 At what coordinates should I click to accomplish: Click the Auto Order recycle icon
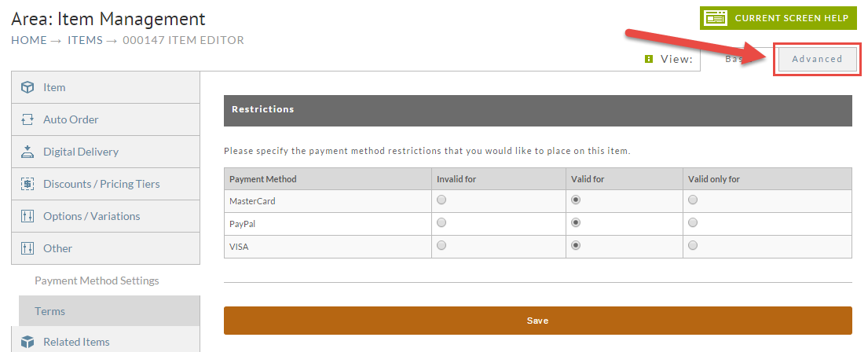click(x=27, y=119)
